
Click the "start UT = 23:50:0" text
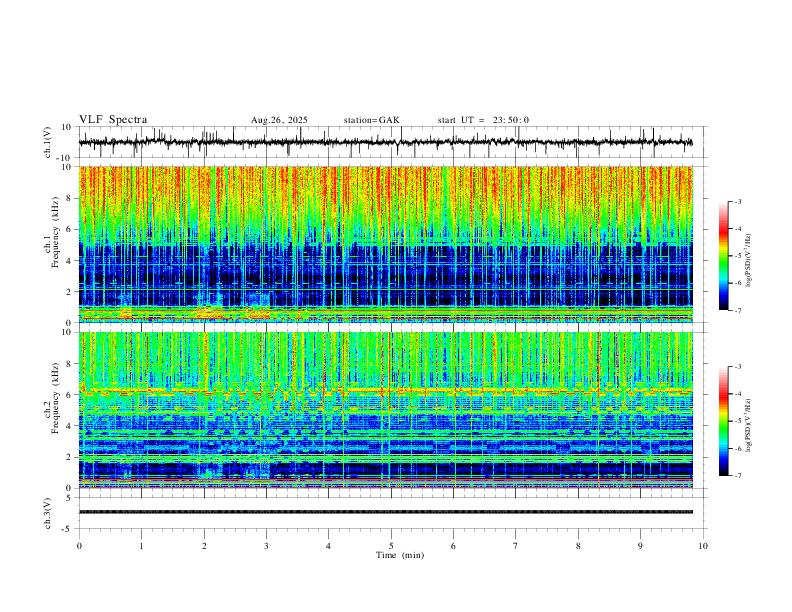point(483,120)
